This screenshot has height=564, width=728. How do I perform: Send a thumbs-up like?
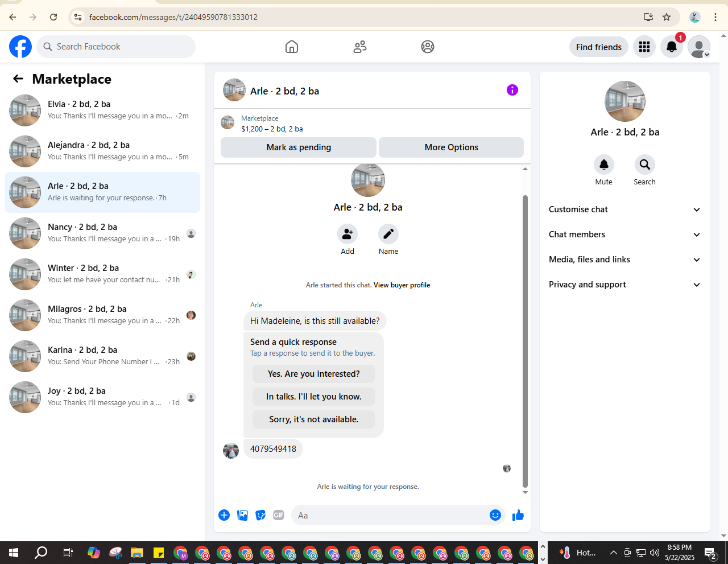[518, 515]
